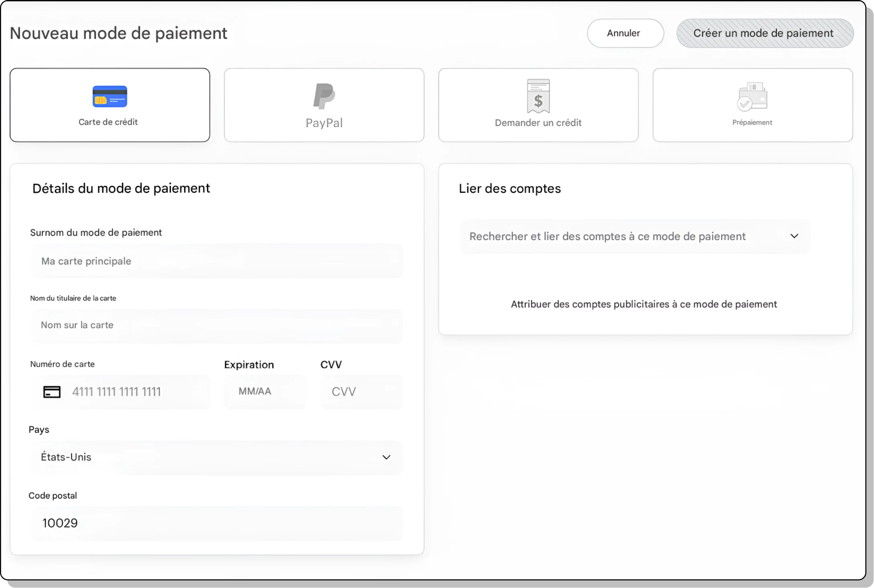This screenshot has height=588, width=874.
Task: Click the Nouveau mode de paiement heading
Action: click(118, 33)
